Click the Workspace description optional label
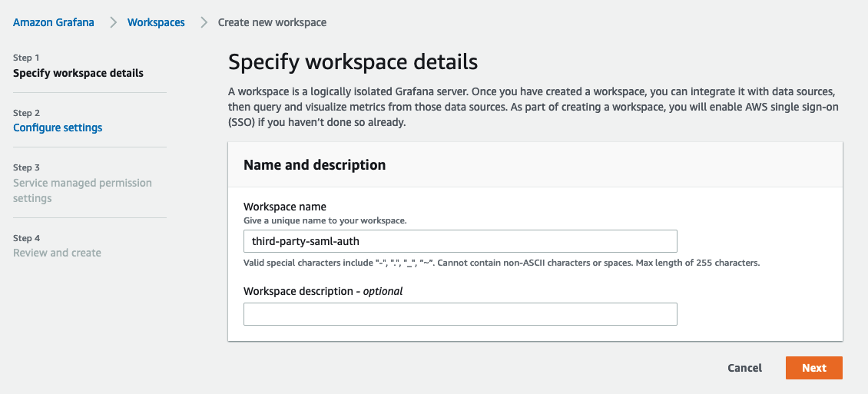868x394 pixels. [323, 291]
